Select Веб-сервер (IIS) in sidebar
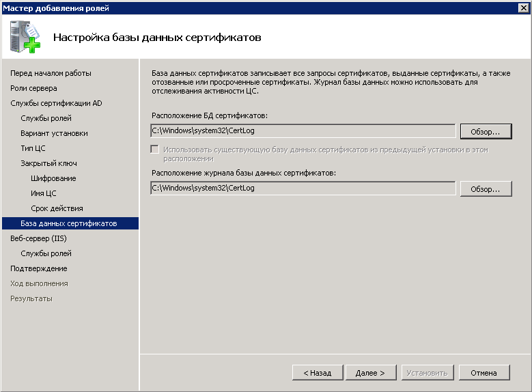Viewport: 532px width, 392px height. click(x=38, y=238)
